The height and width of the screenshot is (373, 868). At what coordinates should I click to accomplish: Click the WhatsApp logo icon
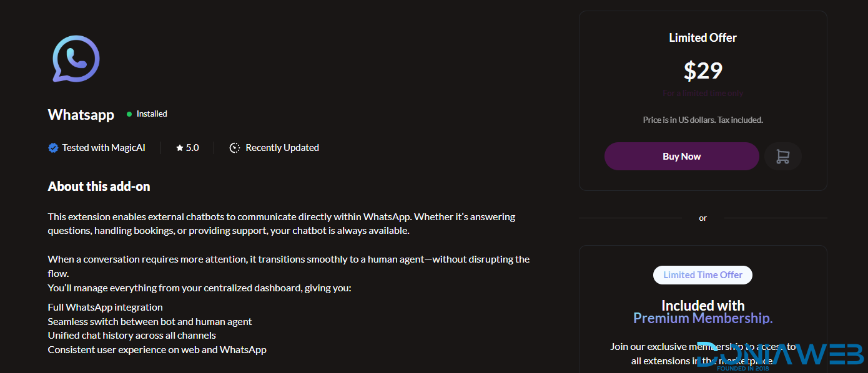[76, 59]
